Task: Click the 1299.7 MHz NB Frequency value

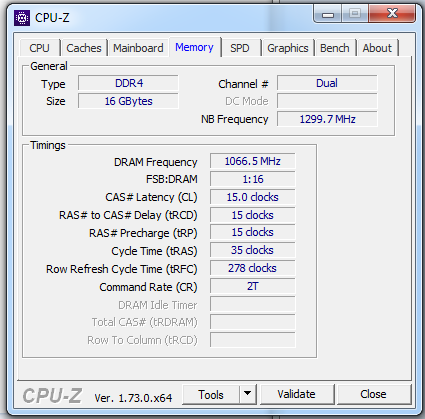Action: 327,119
